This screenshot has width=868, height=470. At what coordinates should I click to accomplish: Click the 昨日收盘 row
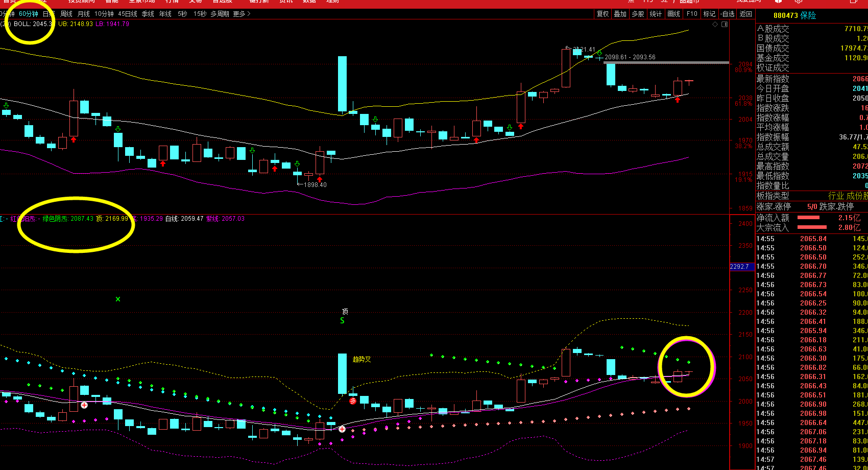(812, 98)
